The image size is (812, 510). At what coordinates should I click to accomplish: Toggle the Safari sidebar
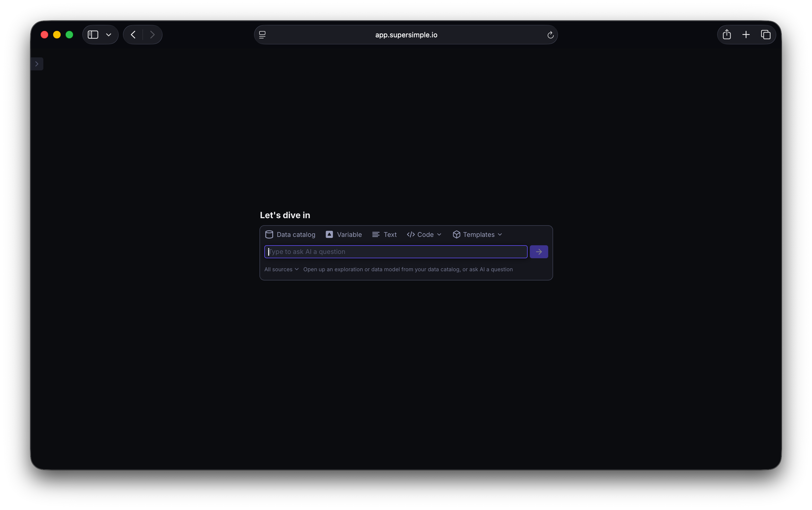pyautogui.click(x=93, y=34)
